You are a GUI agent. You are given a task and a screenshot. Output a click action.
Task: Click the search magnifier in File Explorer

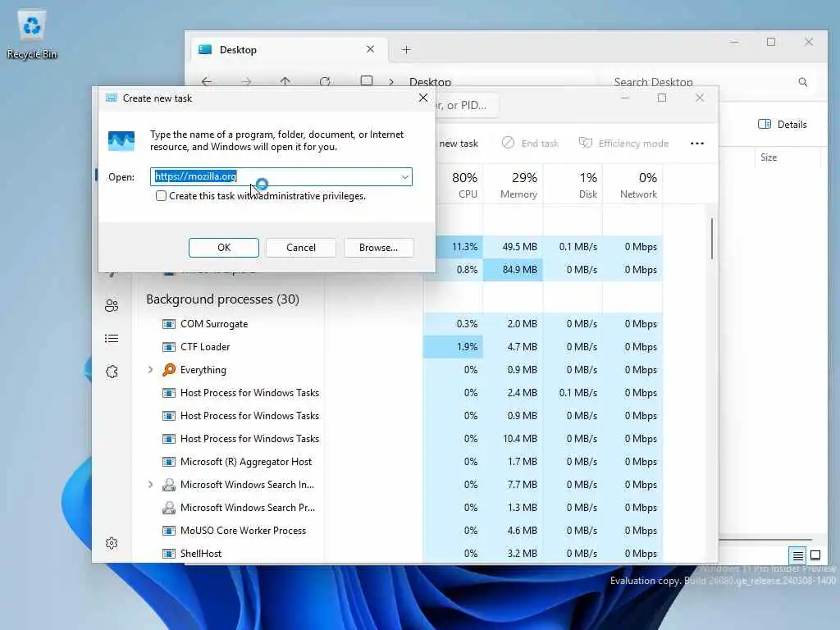point(802,82)
